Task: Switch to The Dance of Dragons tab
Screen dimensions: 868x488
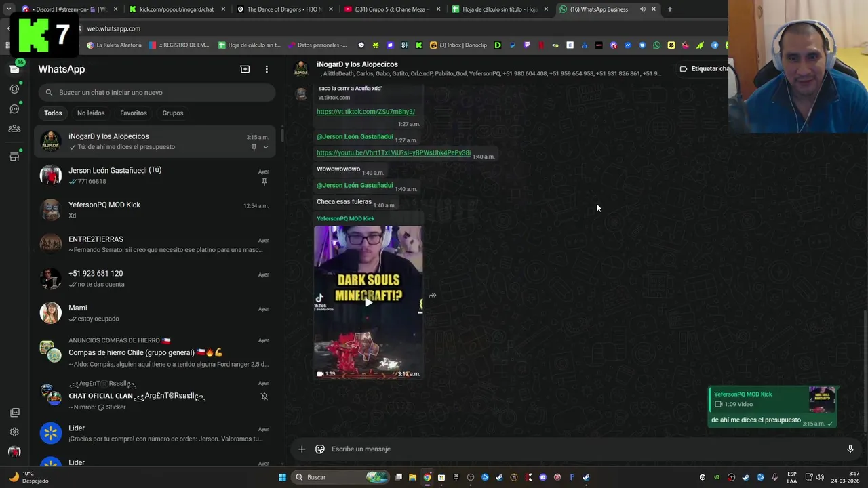Action: (283, 9)
